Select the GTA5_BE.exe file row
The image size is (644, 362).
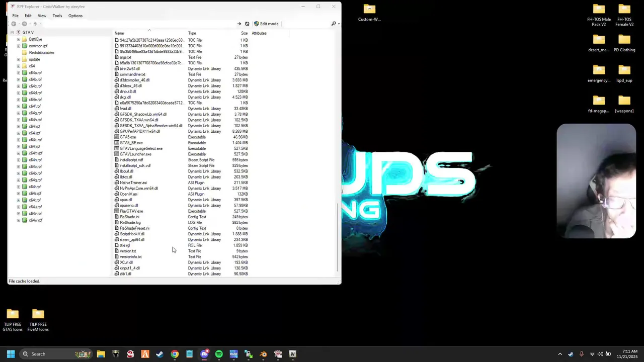pyautogui.click(x=181, y=143)
